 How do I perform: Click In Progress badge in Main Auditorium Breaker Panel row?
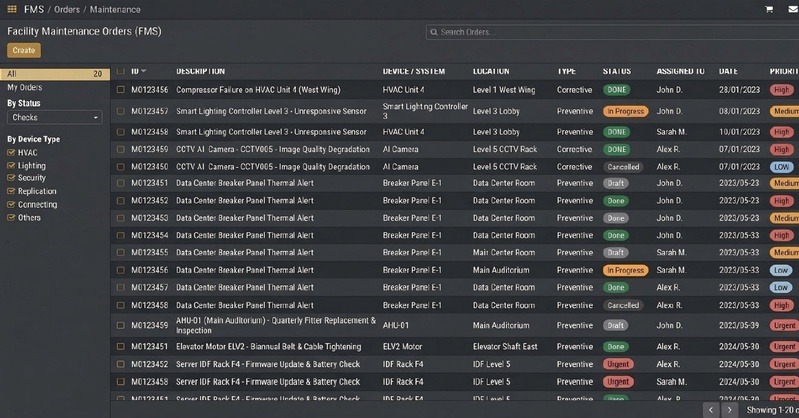coord(625,270)
